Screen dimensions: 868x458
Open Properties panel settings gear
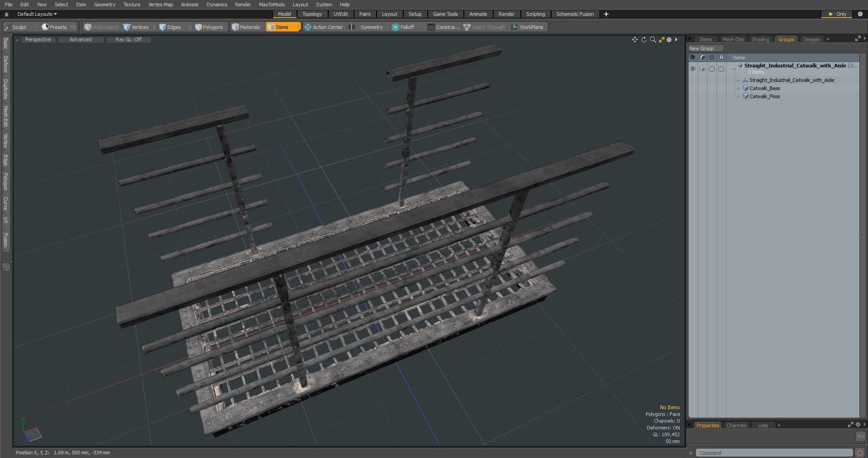[x=858, y=425]
